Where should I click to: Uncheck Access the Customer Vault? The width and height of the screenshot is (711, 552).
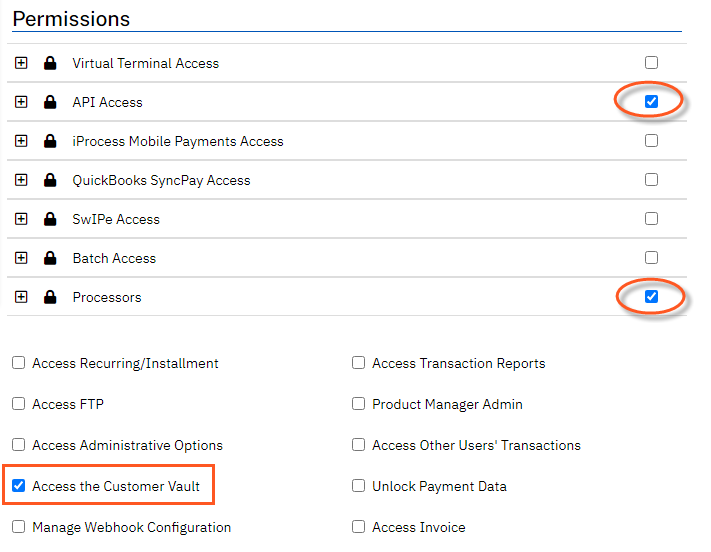(19, 486)
